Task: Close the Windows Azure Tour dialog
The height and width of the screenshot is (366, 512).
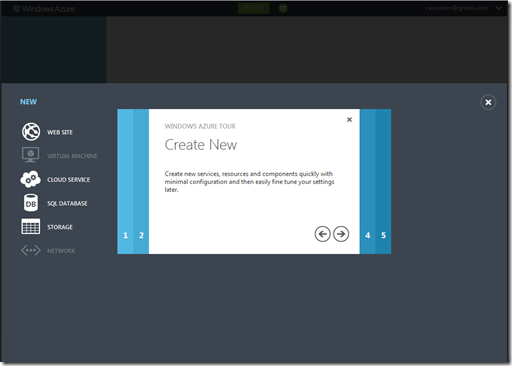Action: [x=349, y=120]
